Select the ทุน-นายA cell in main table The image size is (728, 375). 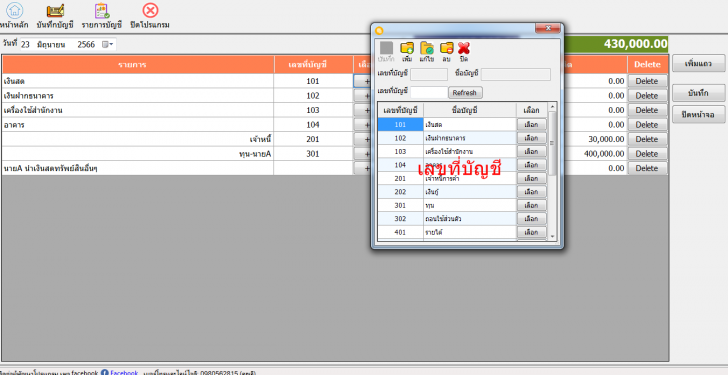point(138,154)
